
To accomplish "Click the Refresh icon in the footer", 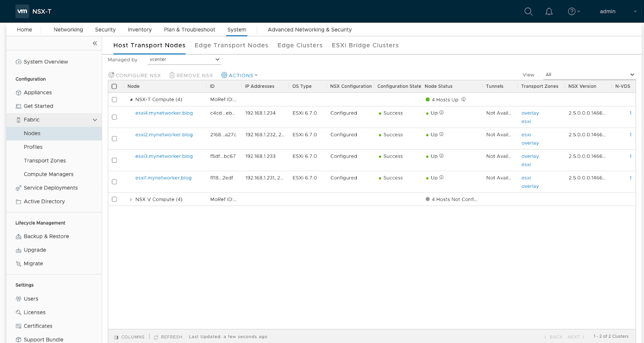I will [x=156, y=337].
